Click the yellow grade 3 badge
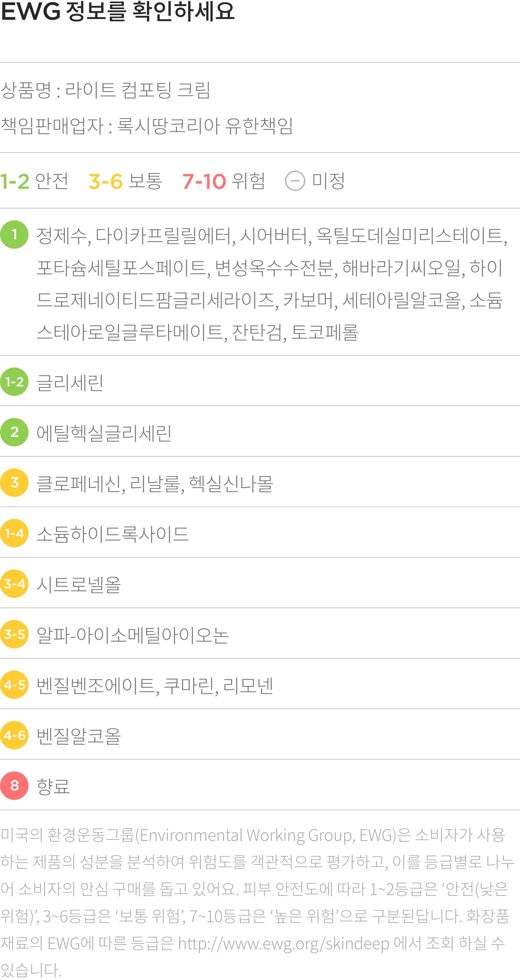 [x=14, y=482]
